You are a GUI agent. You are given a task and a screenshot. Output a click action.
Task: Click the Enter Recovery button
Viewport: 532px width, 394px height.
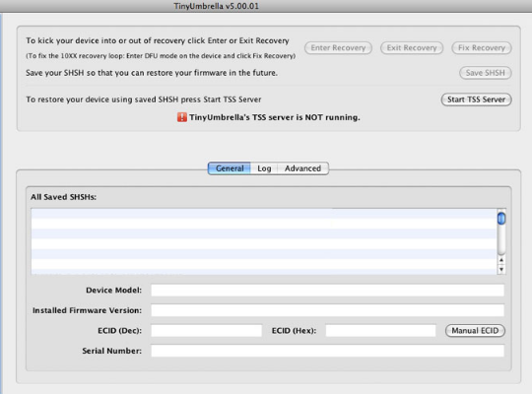(338, 48)
